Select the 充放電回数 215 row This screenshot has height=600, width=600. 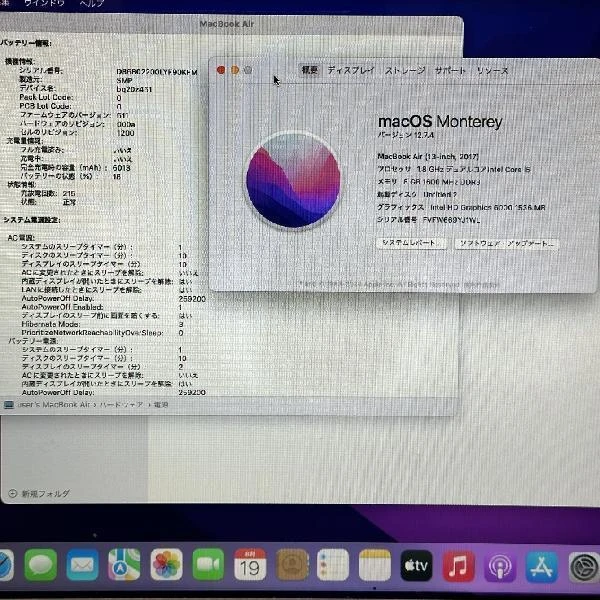48,193
